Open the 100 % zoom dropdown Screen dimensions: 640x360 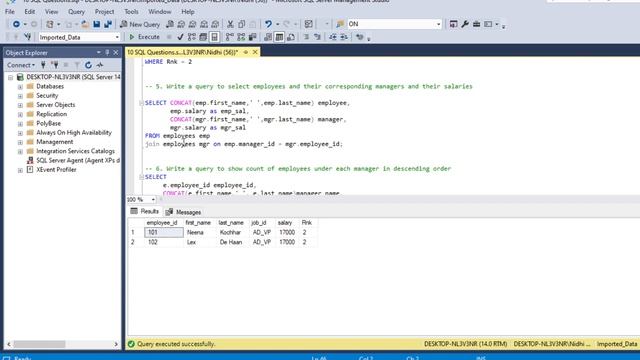tap(153, 200)
